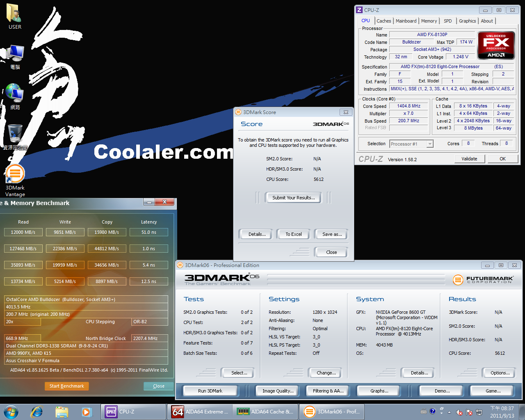
Task: Click Close button in AIDA64 benchmark window
Action: point(158,386)
